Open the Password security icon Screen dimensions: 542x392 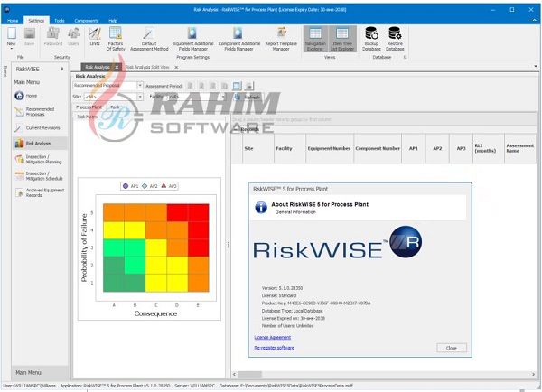click(x=53, y=37)
